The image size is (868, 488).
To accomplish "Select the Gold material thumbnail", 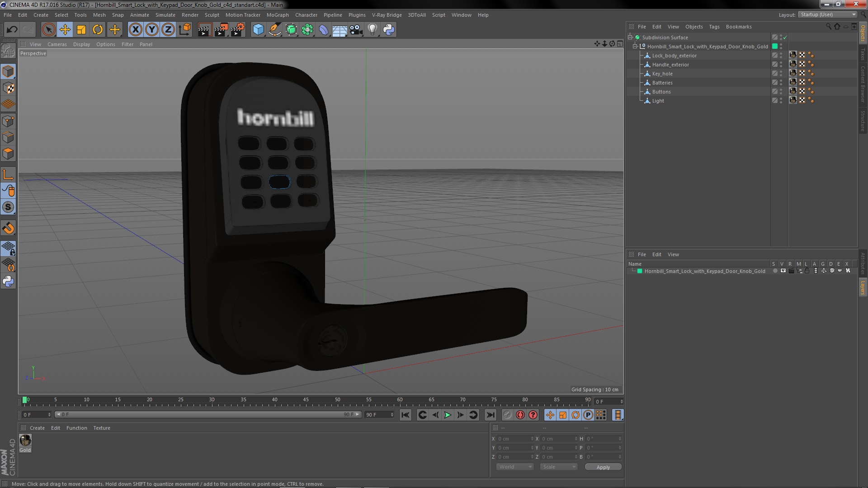I will click(x=25, y=440).
